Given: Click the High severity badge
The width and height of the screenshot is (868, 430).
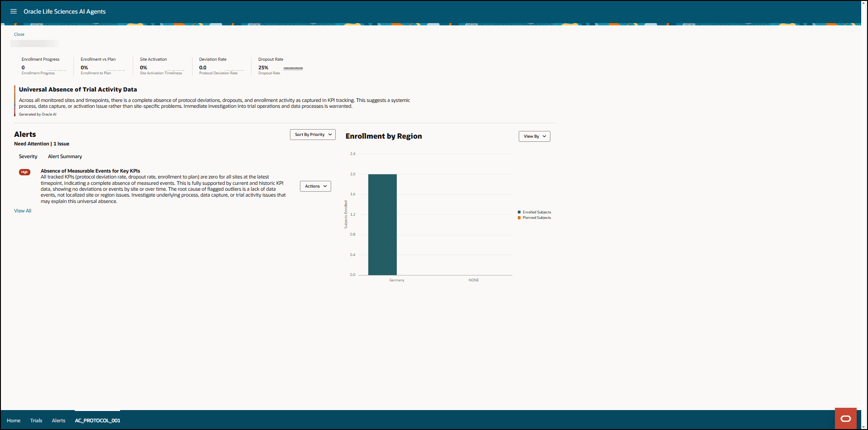Looking at the screenshot, I should pos(24,172).
